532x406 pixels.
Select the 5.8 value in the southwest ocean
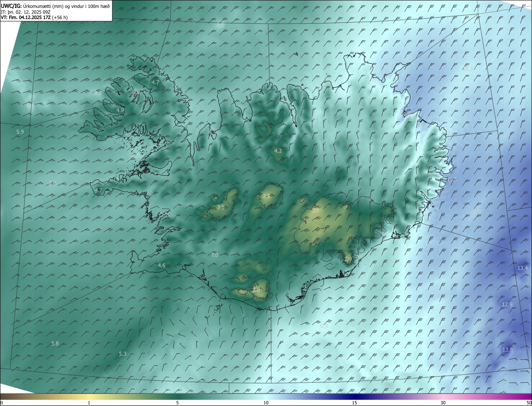point(55,344)
